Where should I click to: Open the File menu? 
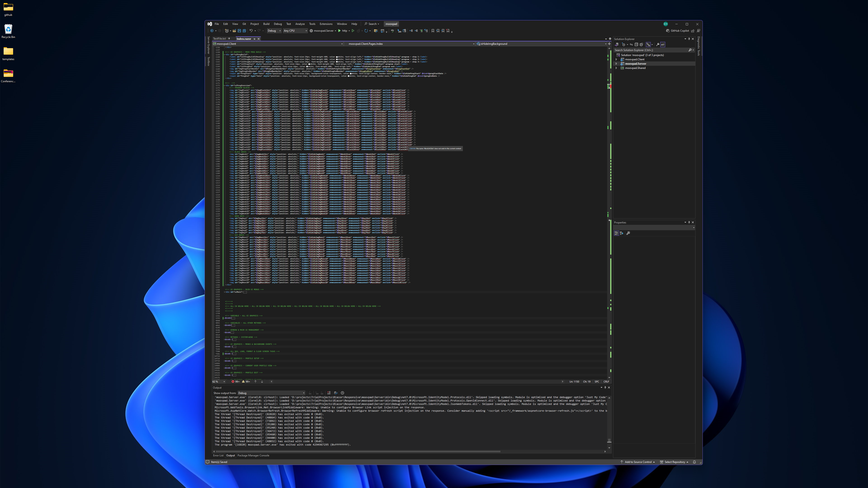[217, 24]
